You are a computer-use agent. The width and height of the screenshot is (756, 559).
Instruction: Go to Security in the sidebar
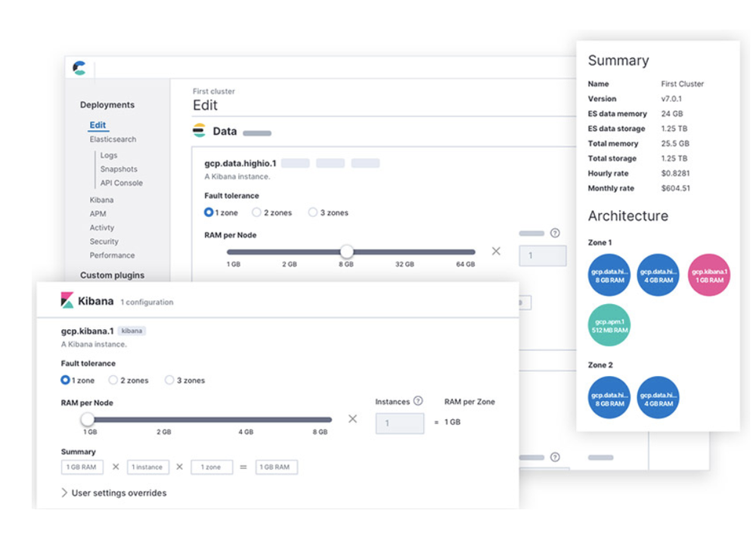[x=104, y=241]
